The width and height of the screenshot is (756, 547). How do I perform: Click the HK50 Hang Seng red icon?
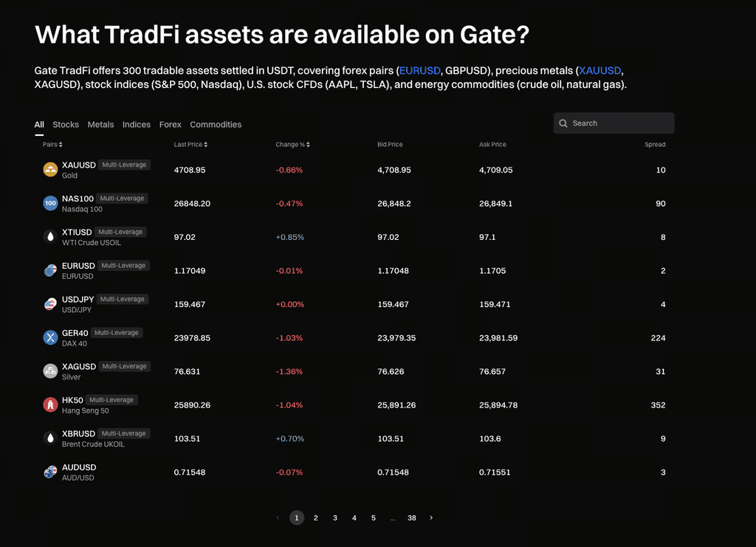tap(50, 405)
